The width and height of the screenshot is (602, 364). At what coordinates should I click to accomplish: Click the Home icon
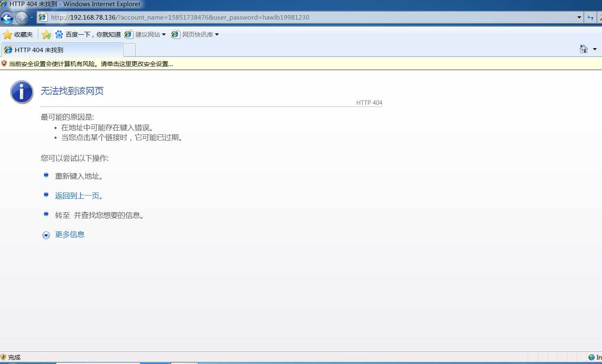click(x=584, y=49)
